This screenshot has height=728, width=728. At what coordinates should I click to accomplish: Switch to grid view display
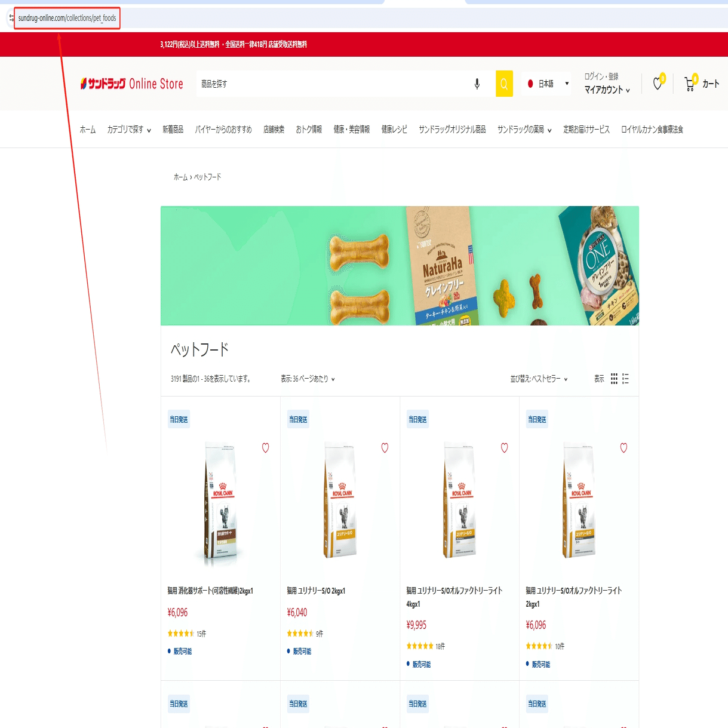(x=614, y=379)
